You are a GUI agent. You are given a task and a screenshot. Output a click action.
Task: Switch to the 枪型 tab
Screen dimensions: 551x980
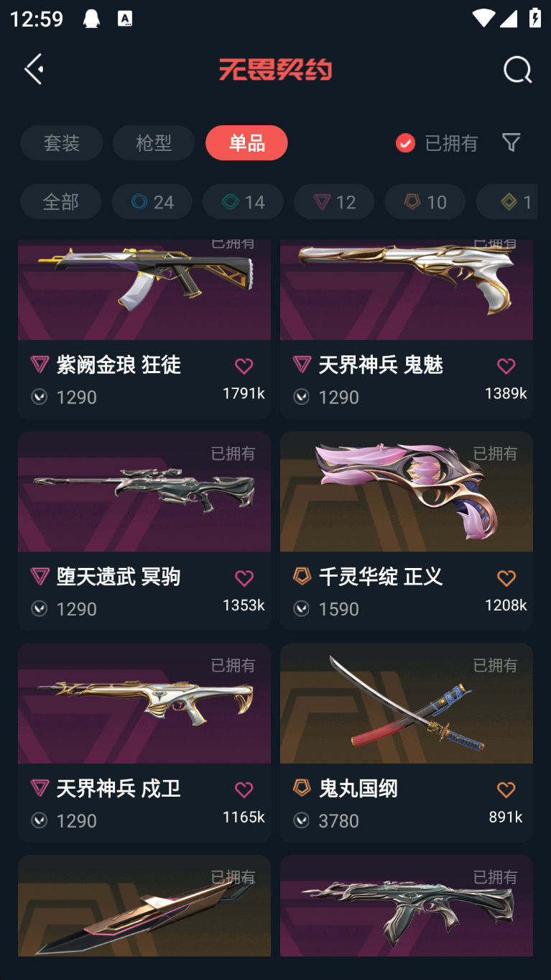(154, 142)
